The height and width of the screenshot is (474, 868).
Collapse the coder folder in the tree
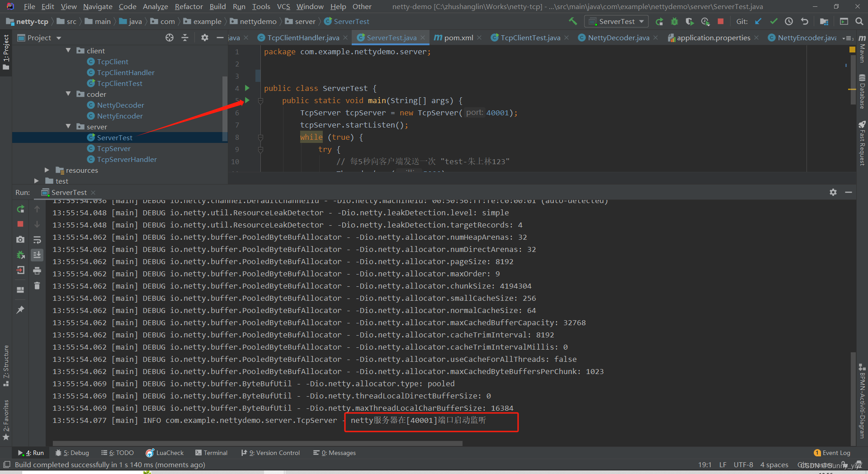(x=68, y=94)
